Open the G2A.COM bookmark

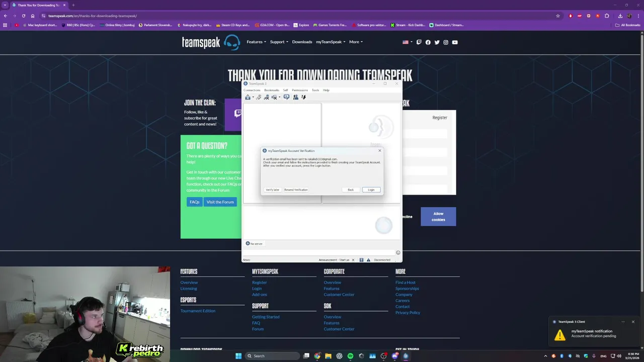(272, 25)
